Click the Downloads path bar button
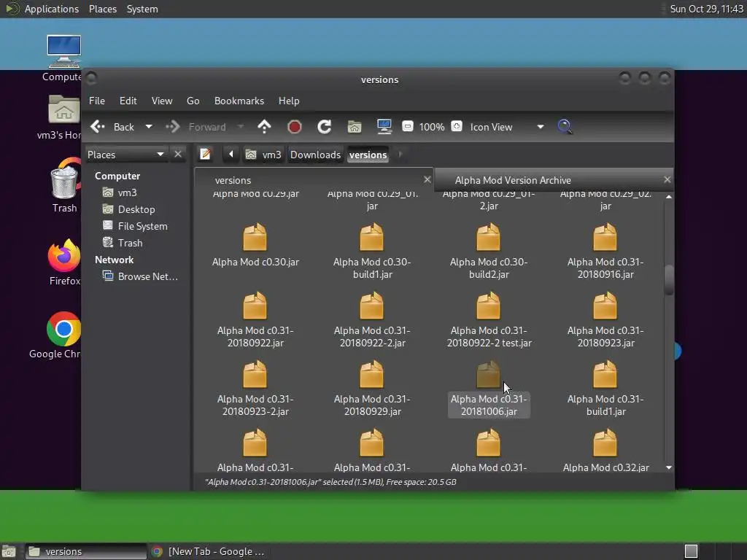747x560 pixels. tap(315, 155)
